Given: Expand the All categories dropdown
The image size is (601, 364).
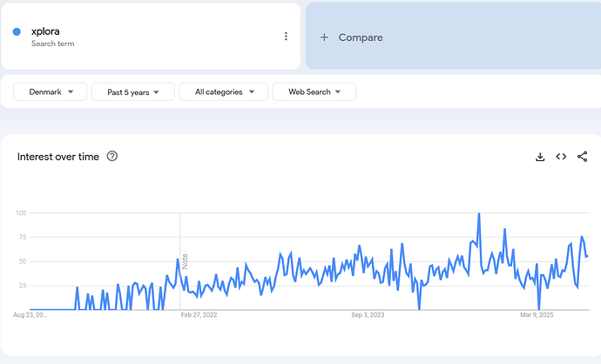Looking at the screenshot, I should click(x=223, y=91).
